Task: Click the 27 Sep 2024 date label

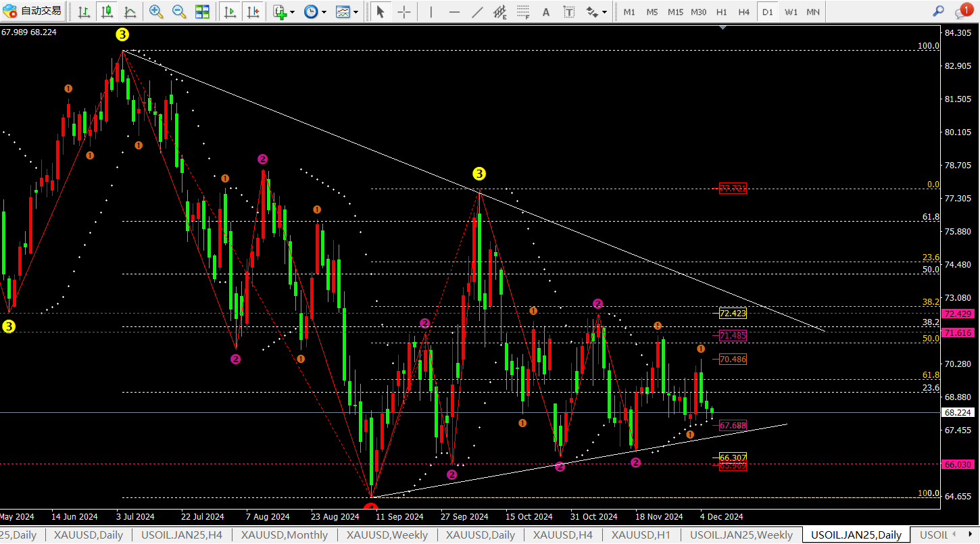Action: click(x=464, y=517)
